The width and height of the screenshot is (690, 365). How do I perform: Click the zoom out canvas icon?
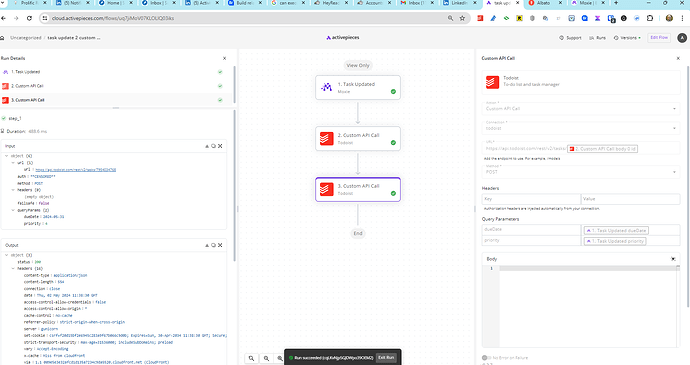tap(266, 358)
